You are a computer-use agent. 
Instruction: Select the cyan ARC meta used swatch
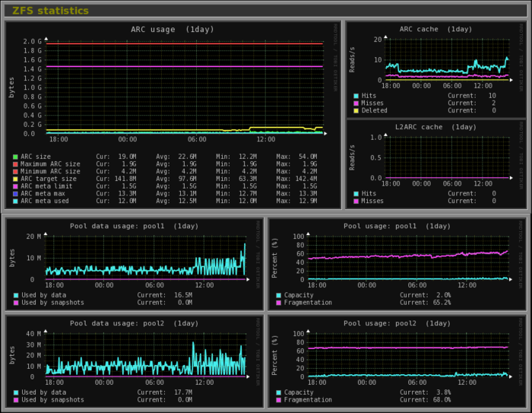point(15,201)
